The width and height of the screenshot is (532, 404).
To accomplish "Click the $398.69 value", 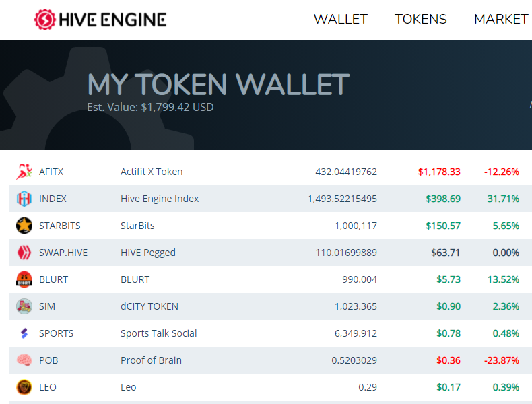I will point(443,199).
